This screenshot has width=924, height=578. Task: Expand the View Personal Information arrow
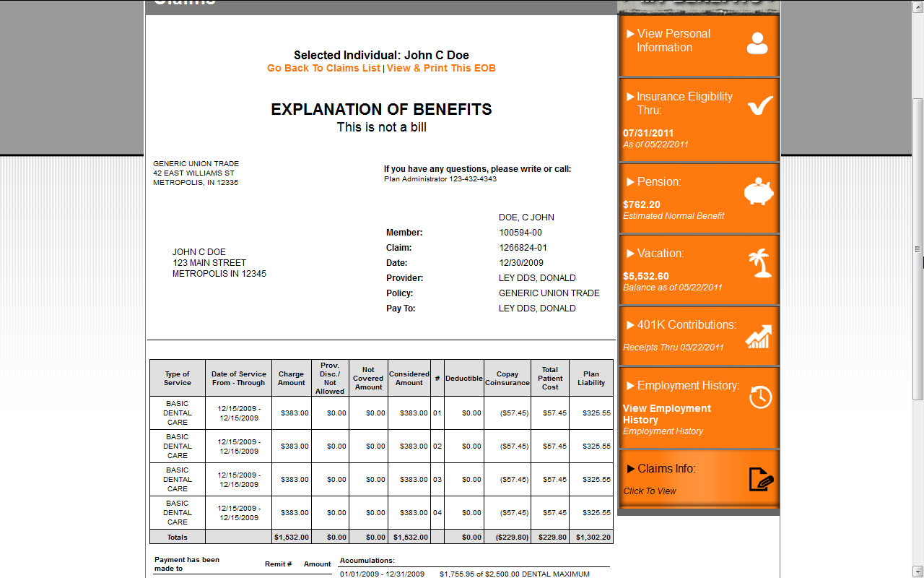630,34
